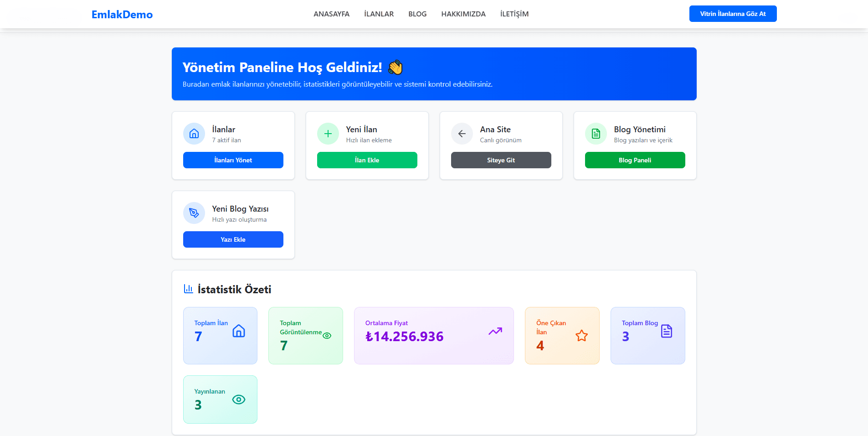Click the 'Canlı görünüm' subtitle
The width and height of the screenshot is (868, 436).
coord(501,140)
